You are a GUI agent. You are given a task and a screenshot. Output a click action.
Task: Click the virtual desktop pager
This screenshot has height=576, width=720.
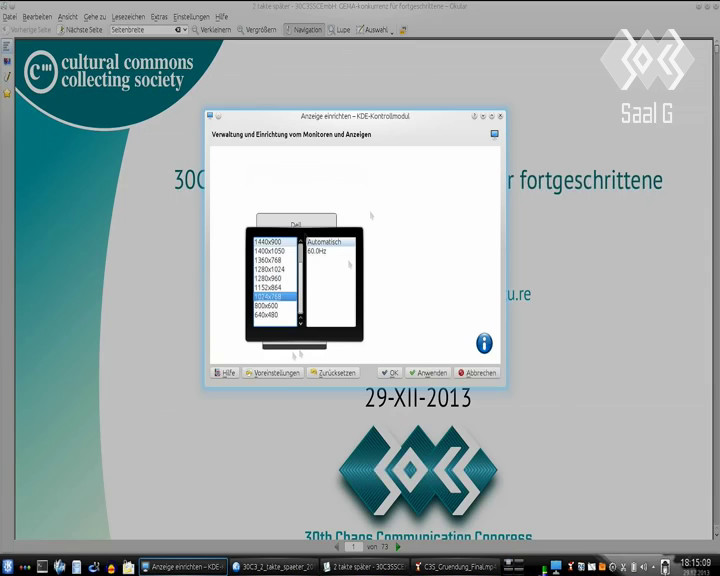click(x=513, y=567)
